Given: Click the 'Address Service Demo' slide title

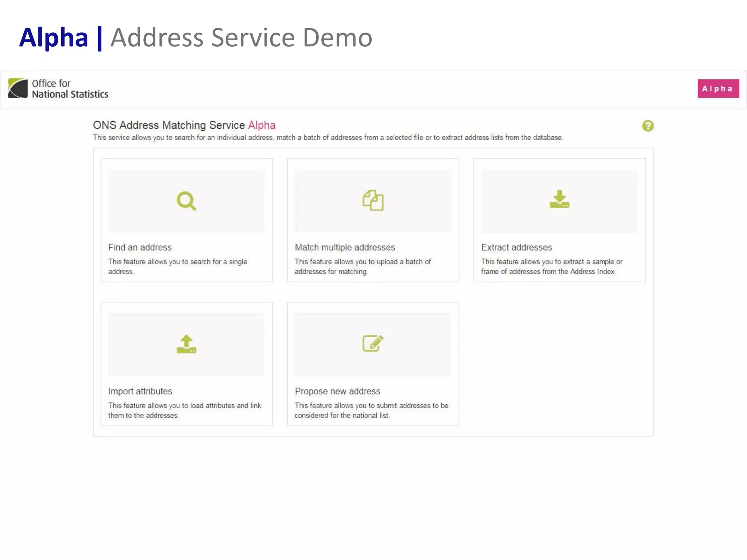Looking at the screenshot, I should click(x=241, y=37).
